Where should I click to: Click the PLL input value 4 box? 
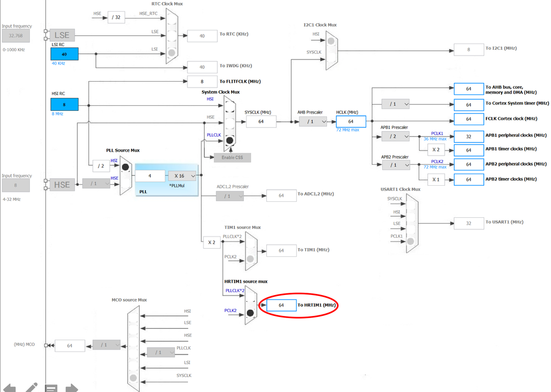(150, 176)
